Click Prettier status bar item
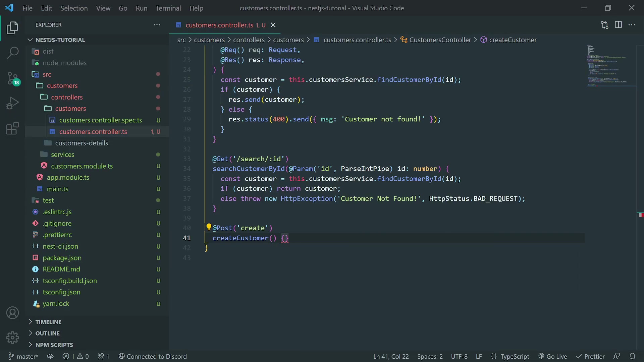Screen dimensions: 644x362 [x=590, y=356]
